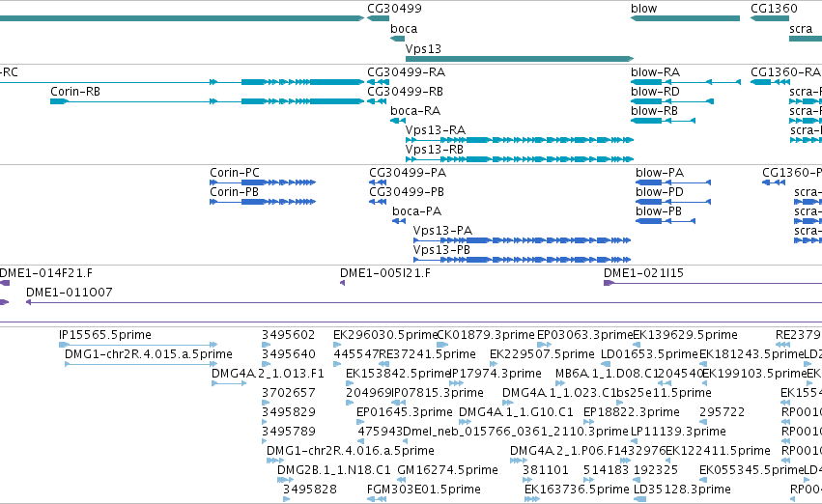Click the Corin-PC protein feature

(263, 182)
